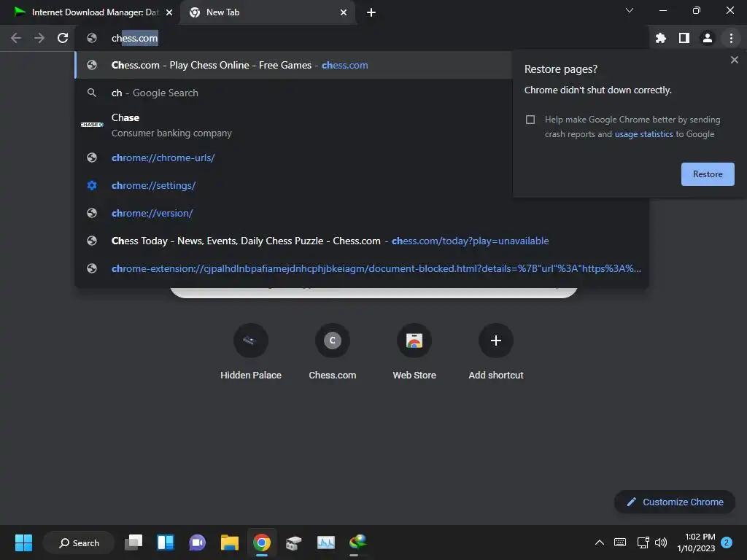Check the send crash reports checkbox

coord(530,120)
